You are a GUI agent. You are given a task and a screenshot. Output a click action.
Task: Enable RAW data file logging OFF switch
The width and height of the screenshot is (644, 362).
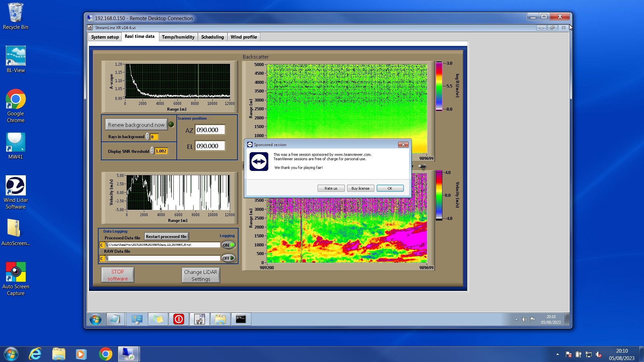click(228, 258)
